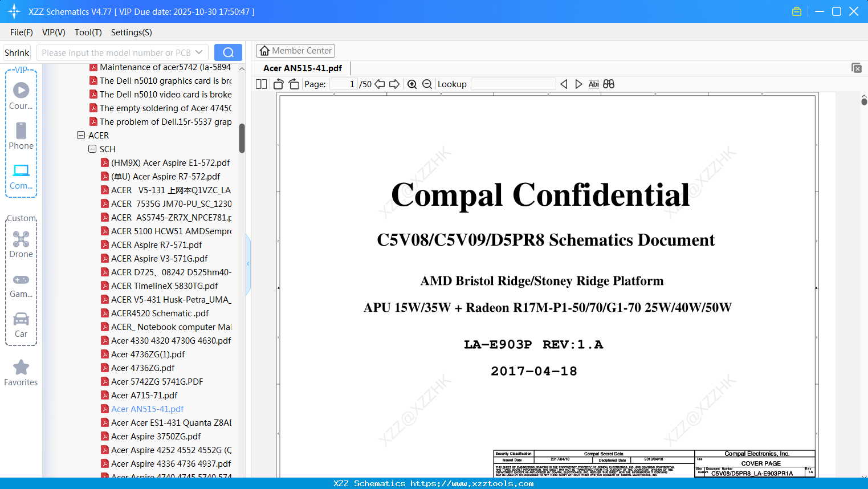Click the window icon at right of tab bar
Image resolution: width=868 pixels, height=489 pixels.
coord(857,68)
